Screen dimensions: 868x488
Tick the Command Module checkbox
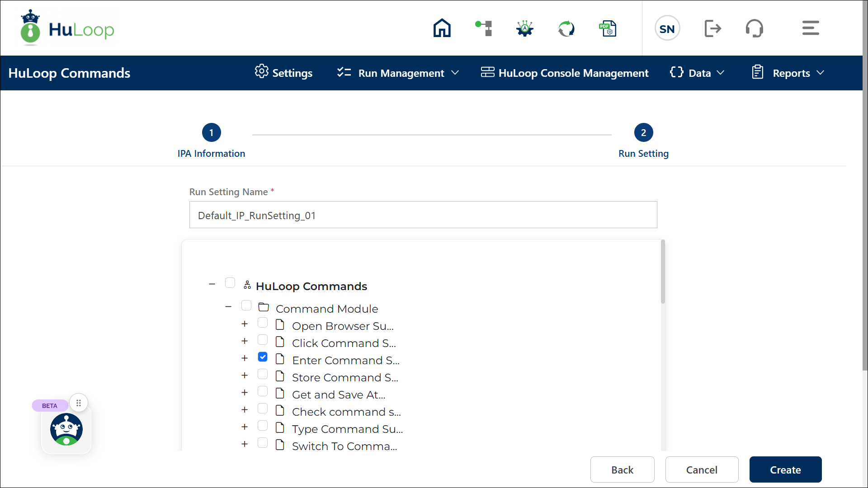point(246,305)
